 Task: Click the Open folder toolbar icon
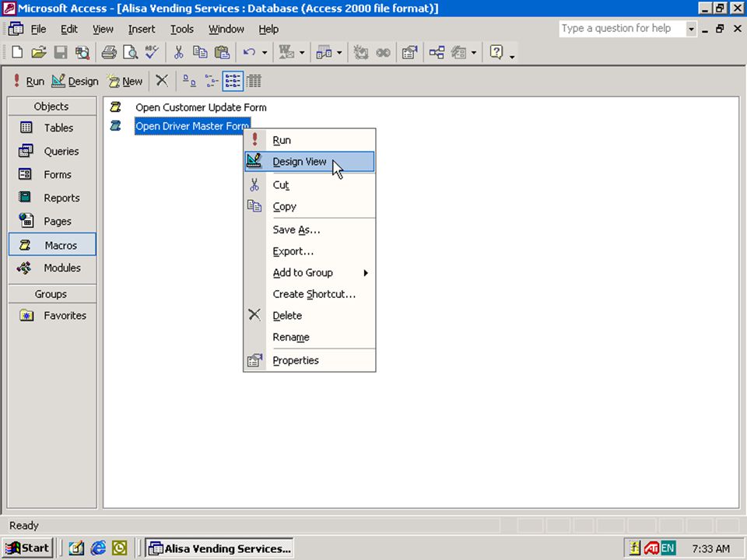click(39, 52)
